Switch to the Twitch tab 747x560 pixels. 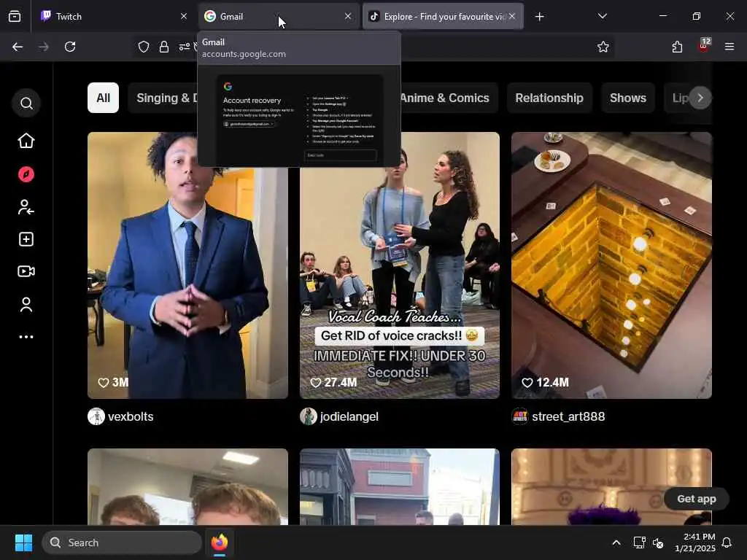click(114, 16)
